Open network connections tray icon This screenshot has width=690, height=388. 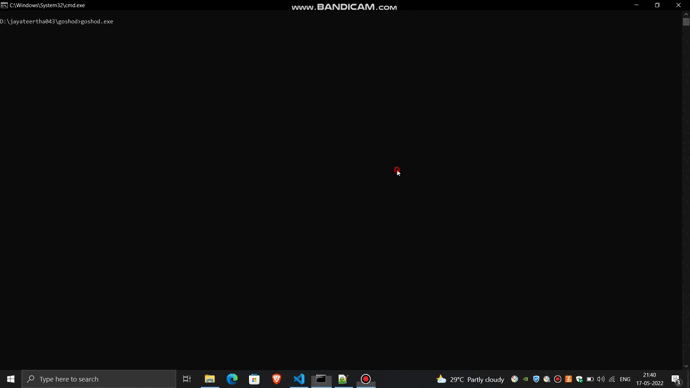coord(612,379)
